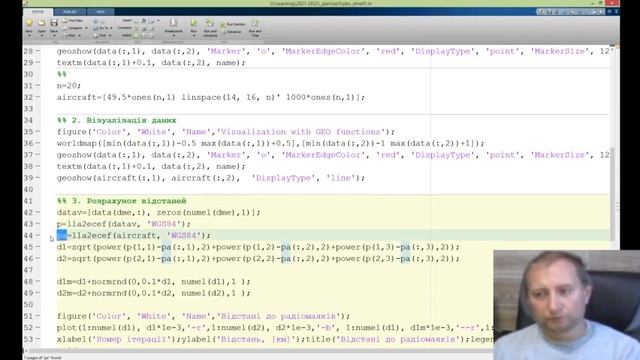Click 'xlabel' on line 53
This screenshot has width=640, height=360.
pos(71,339)
